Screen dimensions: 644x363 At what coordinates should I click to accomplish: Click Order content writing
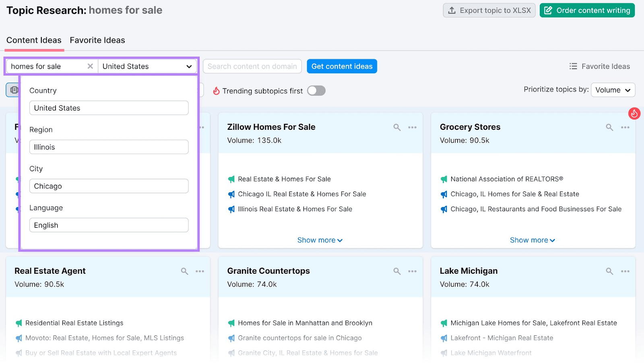[x=586, y=10]
